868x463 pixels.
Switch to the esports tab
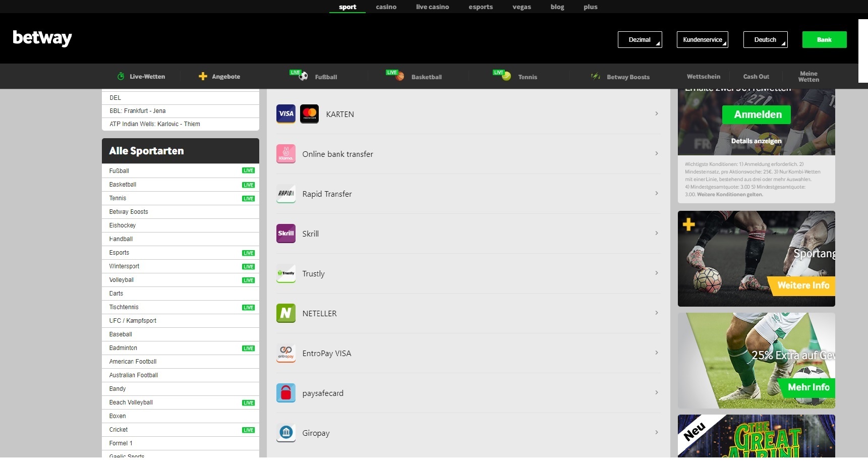pos(481,7)
